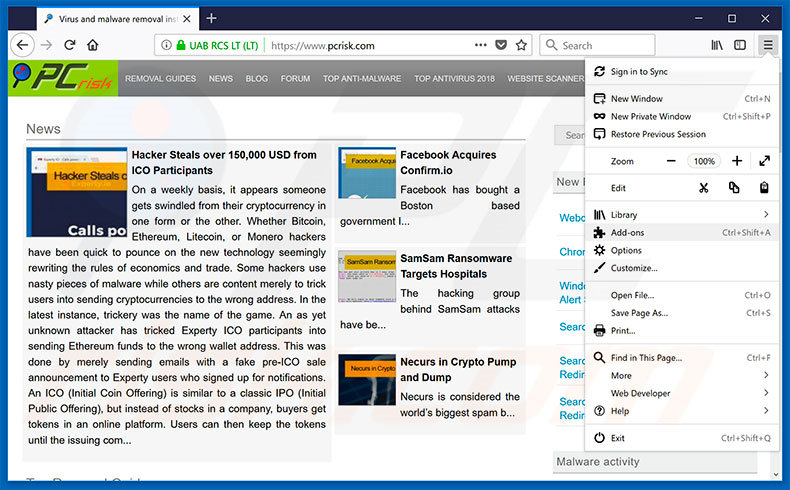The height and width of the screenshot is (490, 790).
Task: Expand the Help submenu
Action: pyautogui.click(x=682, y=411)
